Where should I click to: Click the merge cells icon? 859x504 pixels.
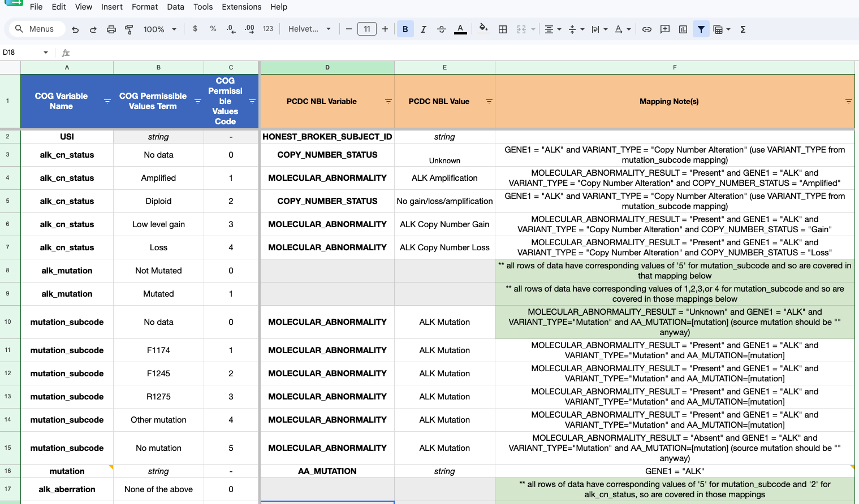[521, 29]
